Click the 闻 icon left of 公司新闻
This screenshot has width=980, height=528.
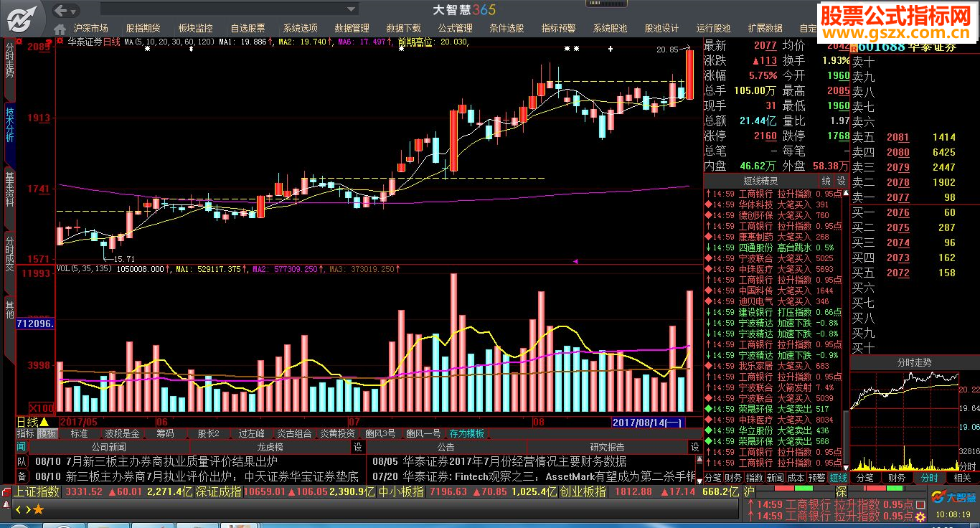tap(22, 447)
